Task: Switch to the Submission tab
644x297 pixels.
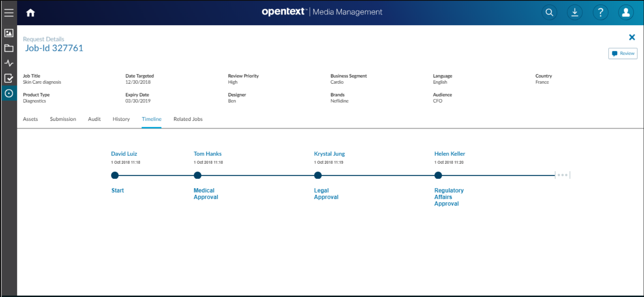Action: pos(63,119)
